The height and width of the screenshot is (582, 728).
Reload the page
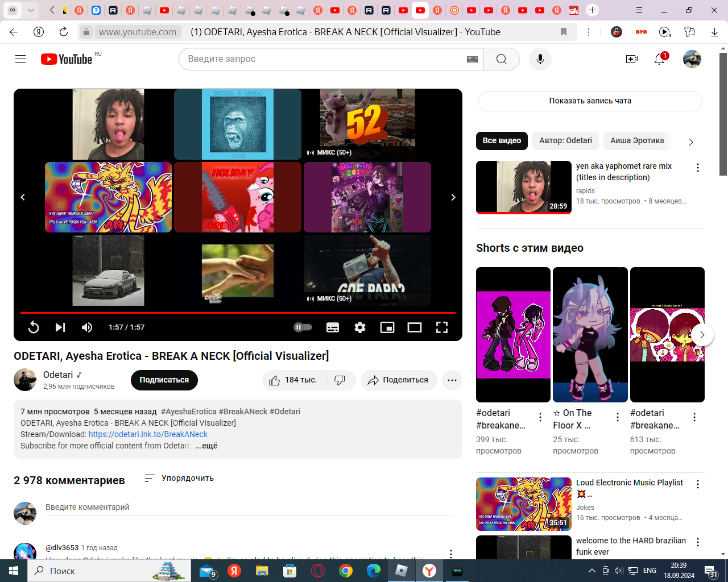(64, 32)
